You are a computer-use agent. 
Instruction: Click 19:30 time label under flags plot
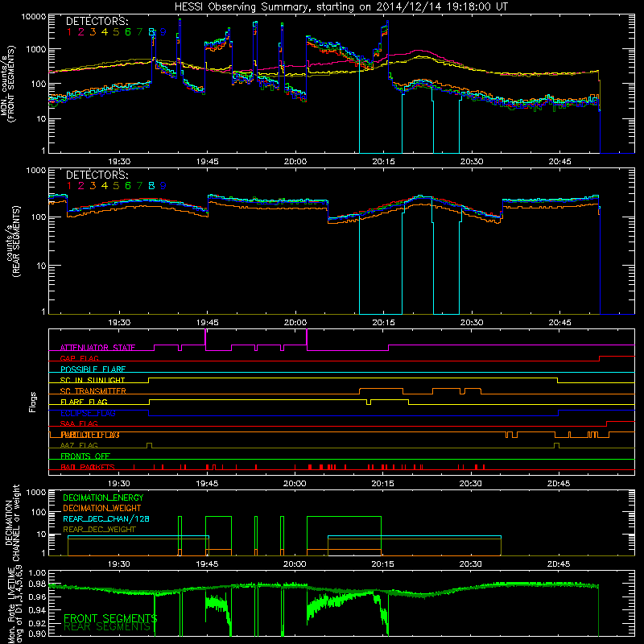118,484
